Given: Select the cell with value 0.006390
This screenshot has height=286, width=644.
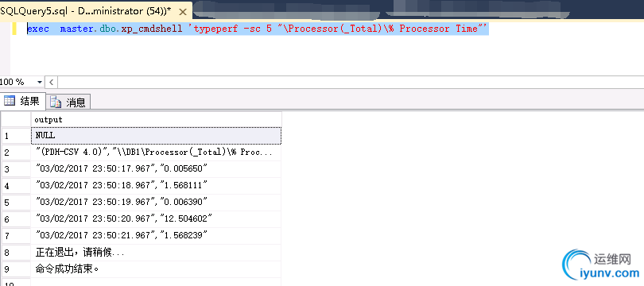Looking at the screenshot, I should pyautogui.click(x=157, y=203).
